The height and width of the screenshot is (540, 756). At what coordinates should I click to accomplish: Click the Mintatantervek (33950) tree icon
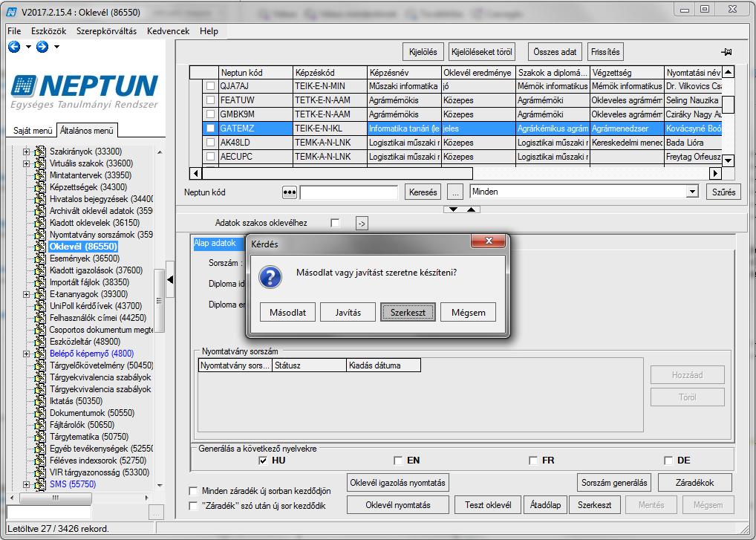click(x=40, y=175)
